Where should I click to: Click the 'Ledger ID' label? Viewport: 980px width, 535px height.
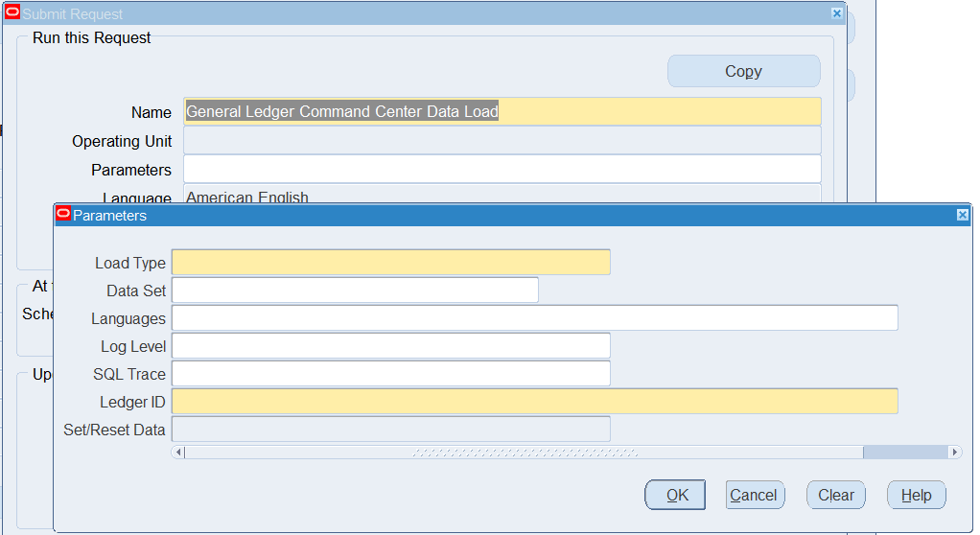click(132, 402)
